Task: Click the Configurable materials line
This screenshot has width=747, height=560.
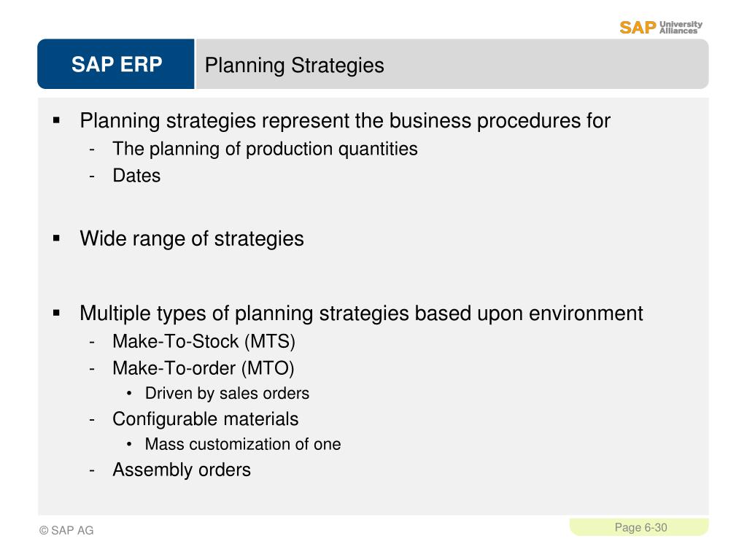Action: 205,419
